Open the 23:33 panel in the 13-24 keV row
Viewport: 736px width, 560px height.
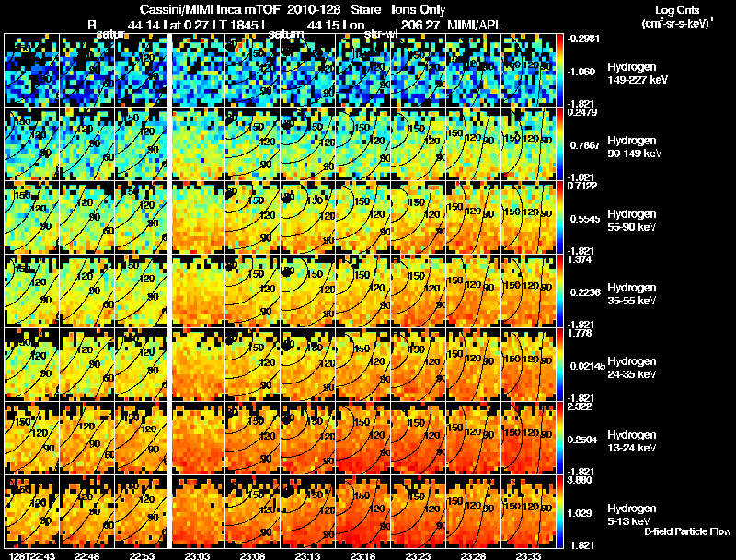pyautogui.click(x=528, y=439)
